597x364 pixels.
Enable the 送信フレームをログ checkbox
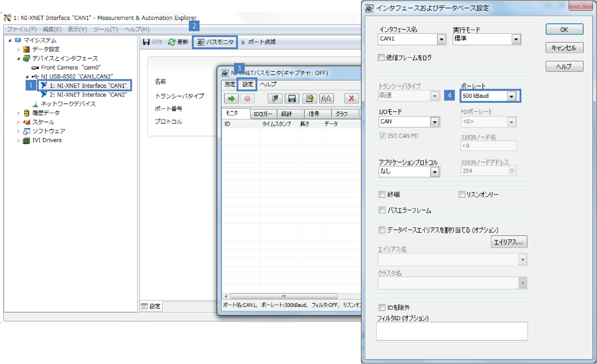[x=381, y=58]
